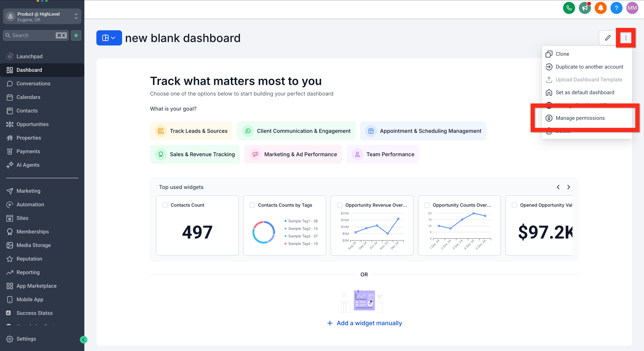
Task: Tick the Contacts Counts by Tags checkbox
Action: point(252,205)
